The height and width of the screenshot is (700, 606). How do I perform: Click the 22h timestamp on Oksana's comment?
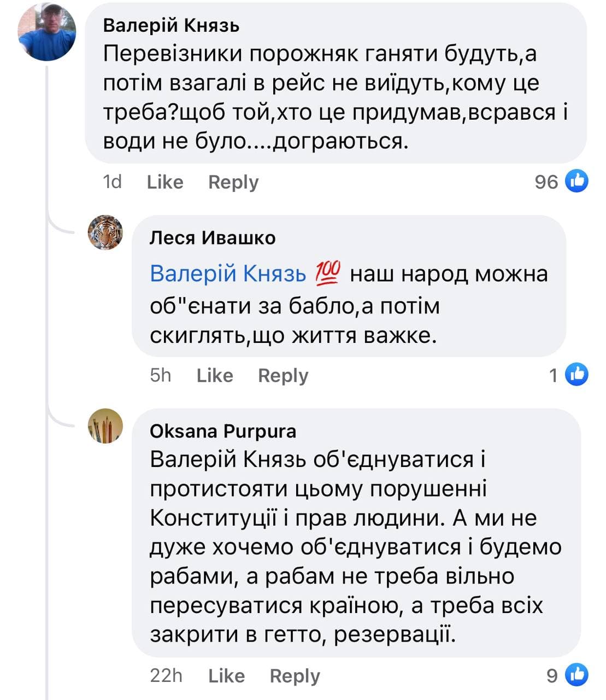(166, 676)
